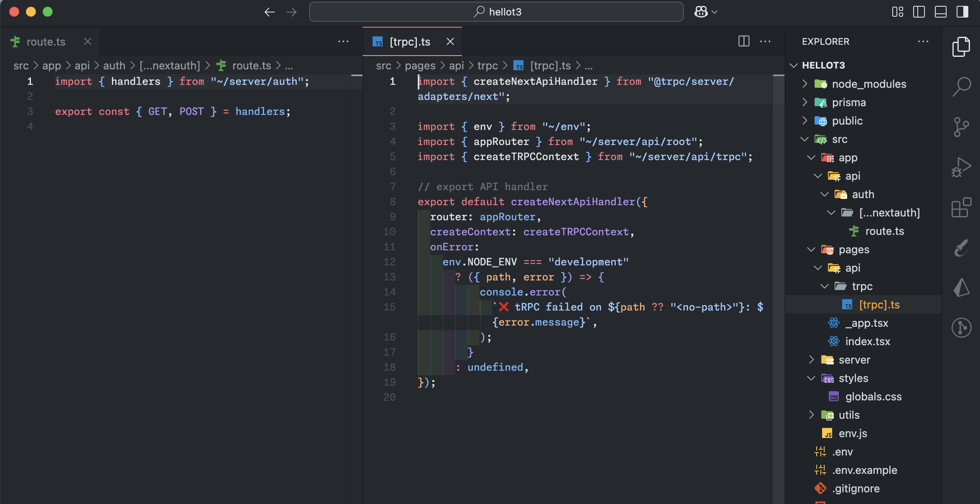Click the Copilot chat icon in title bar
Screen dimensions: 980x504
click(701, 12)
